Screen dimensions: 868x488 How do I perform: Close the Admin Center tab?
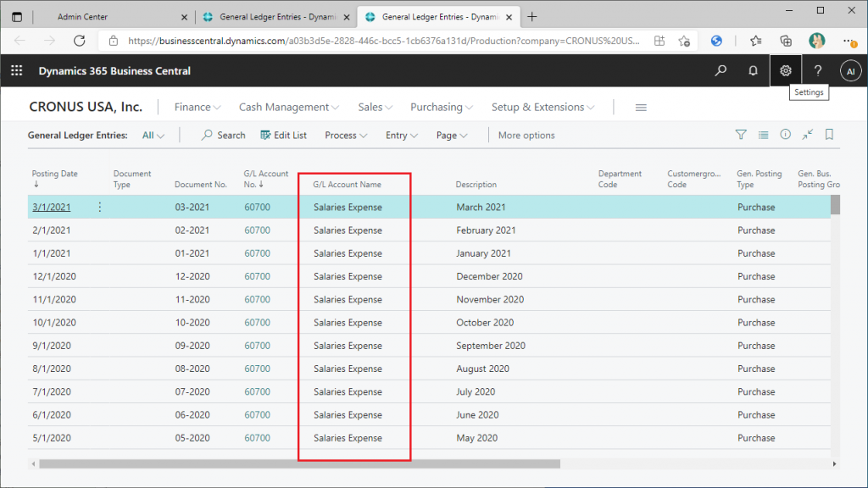184,17
